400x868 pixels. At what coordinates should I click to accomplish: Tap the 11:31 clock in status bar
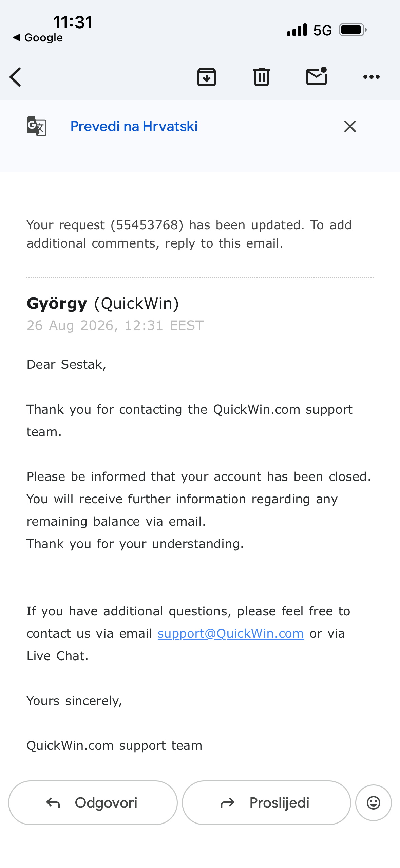pyautogui.click(x=73, y=22)
